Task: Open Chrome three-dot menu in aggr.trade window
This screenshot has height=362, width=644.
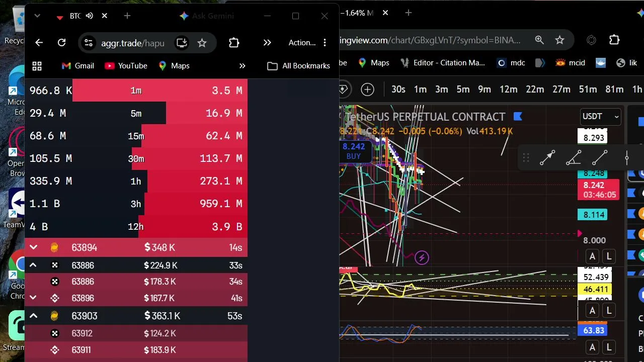Action: pyautogui.click(x=325, y=43)
